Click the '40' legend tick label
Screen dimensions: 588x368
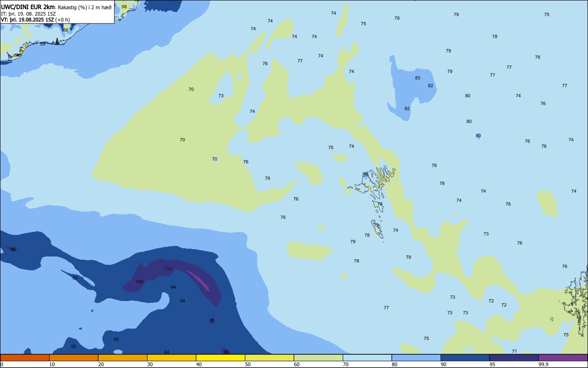(x=199, y=364)
